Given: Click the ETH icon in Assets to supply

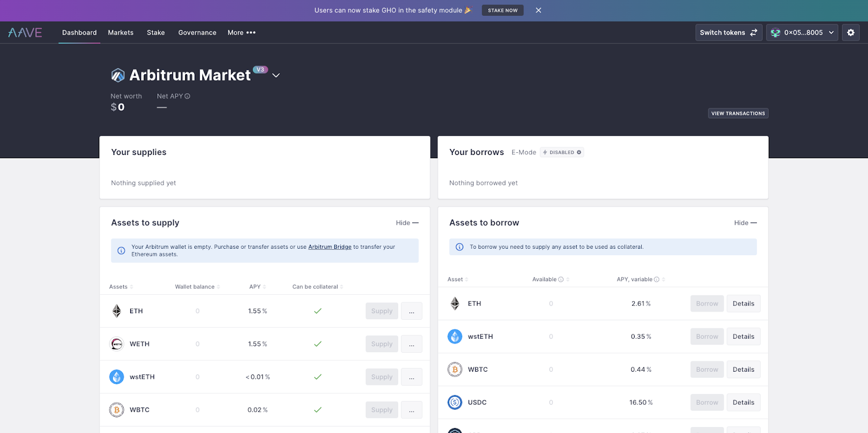Looking at the screenshot, I should tap(117, 311).
